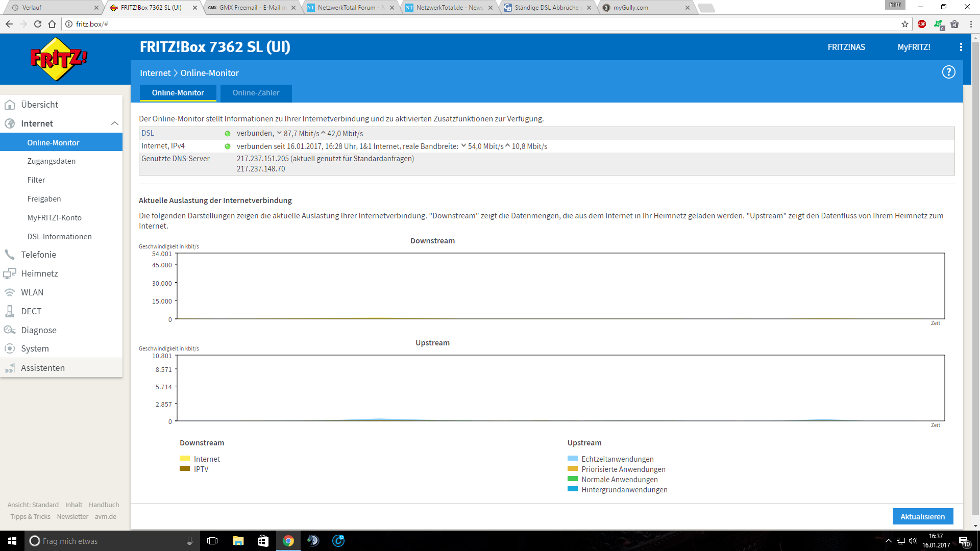Open Telefonie section in sidebar
This screenshot has width=980, height=551.
pyautogui.click(x=38, y=255)
